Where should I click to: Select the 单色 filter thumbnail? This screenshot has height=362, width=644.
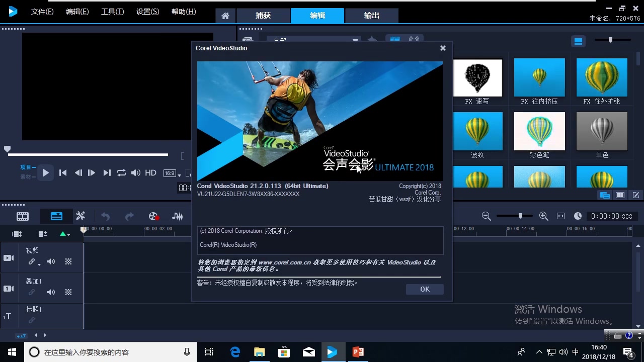602,131
